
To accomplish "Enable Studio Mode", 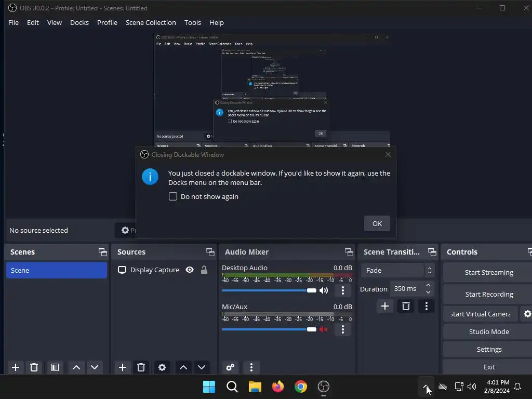I will [488, 331].
